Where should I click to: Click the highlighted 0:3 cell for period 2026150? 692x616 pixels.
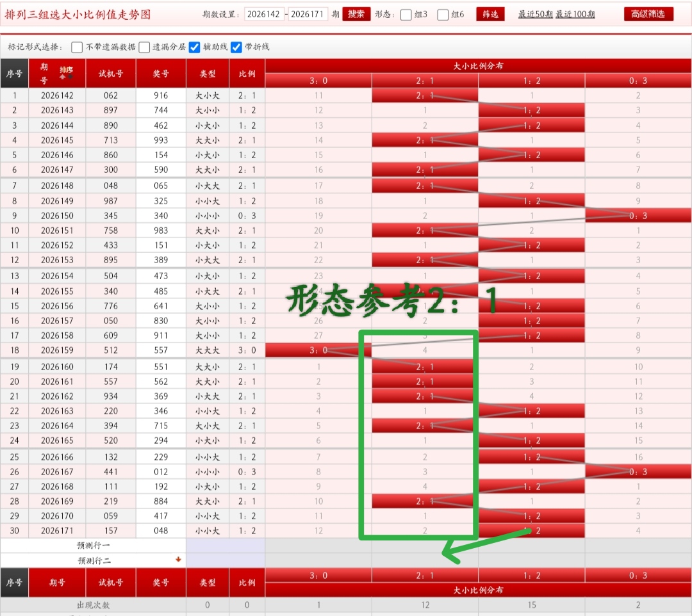(x=638, y=216)
